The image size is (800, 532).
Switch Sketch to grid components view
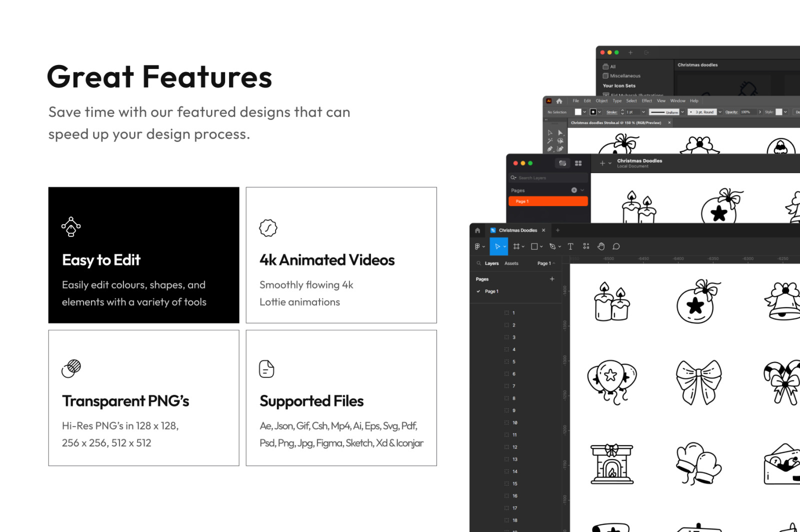click(x=578, y=163)
